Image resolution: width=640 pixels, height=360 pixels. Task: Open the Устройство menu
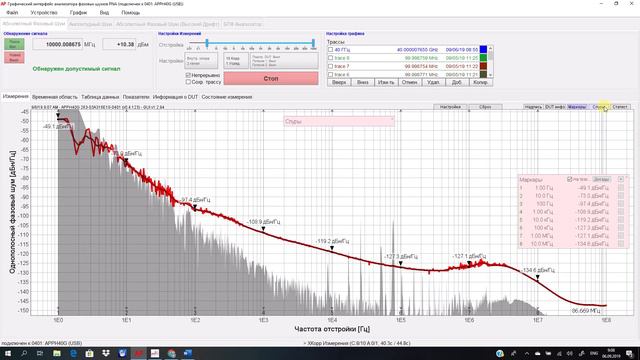(x=44, y=13)
